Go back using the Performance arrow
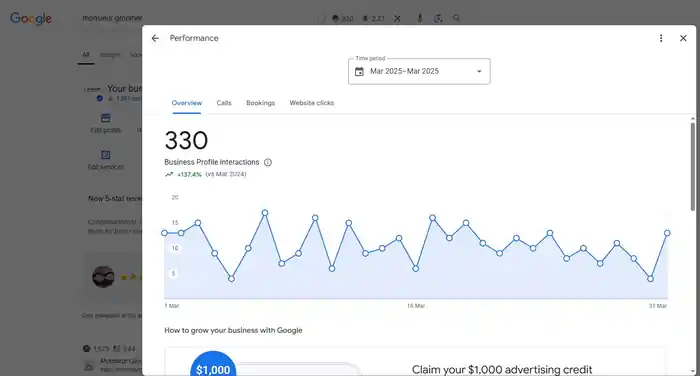The height and width of the screenshot is (376, 700). click(155, 38)
